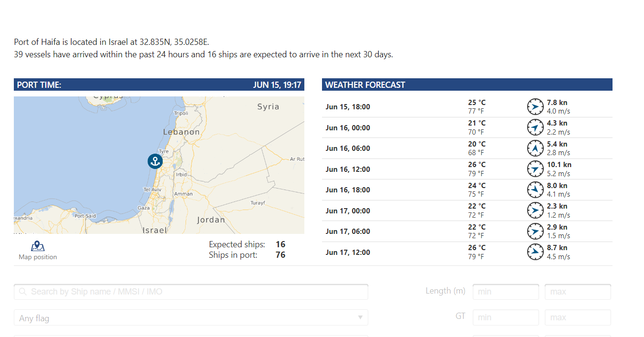Click the wind direction icon for Jun 15, 18:00

tap(535, 106)
